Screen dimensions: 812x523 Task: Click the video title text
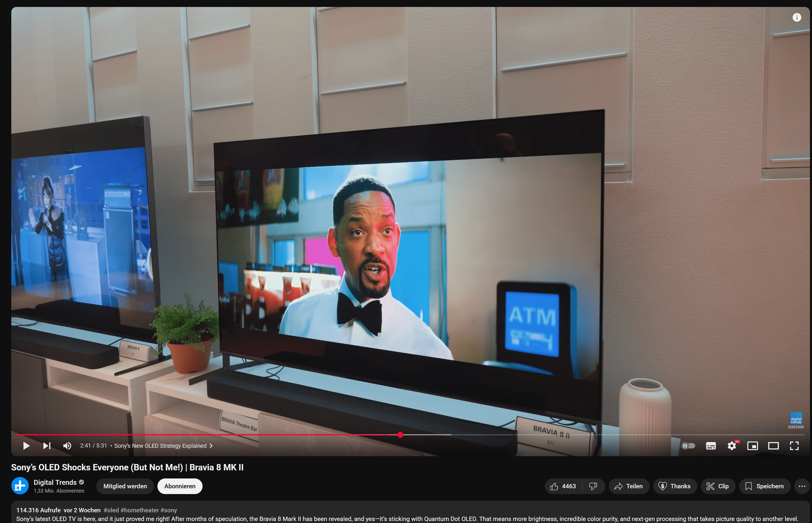pos(127,467)
